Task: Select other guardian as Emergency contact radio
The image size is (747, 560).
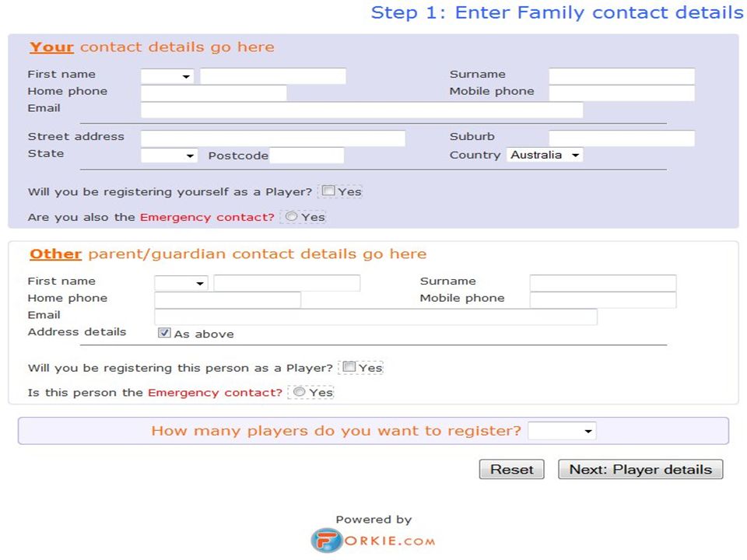Action: pyautogui.click(x=299, y=392)
